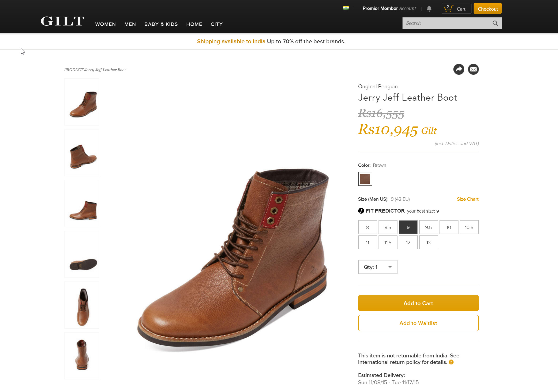Click the share arrow icon
The image size is (558, 392).
tap(459, 69)
